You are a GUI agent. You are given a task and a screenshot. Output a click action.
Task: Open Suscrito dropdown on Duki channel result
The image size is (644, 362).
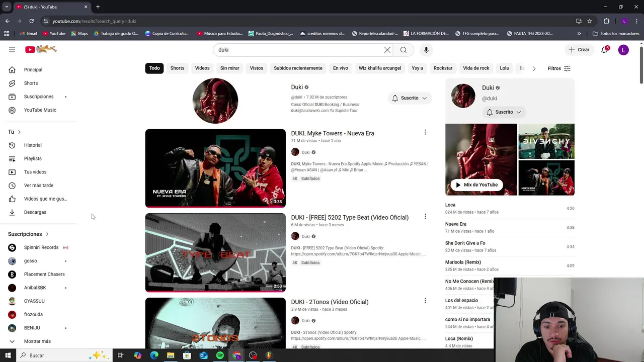(x=409, y=98)
